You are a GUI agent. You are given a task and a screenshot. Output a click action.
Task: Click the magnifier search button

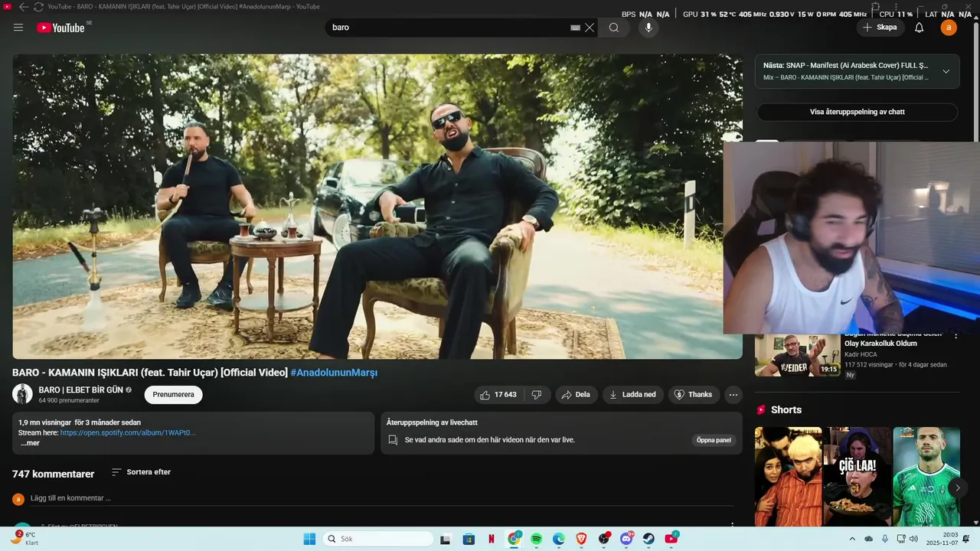pos(614,28)
